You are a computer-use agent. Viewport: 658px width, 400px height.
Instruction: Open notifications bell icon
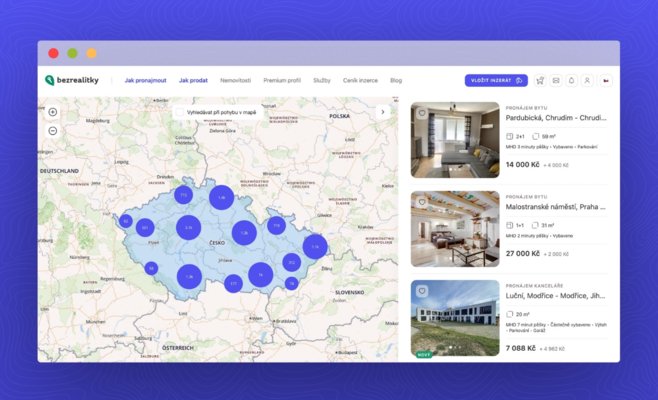572,80
